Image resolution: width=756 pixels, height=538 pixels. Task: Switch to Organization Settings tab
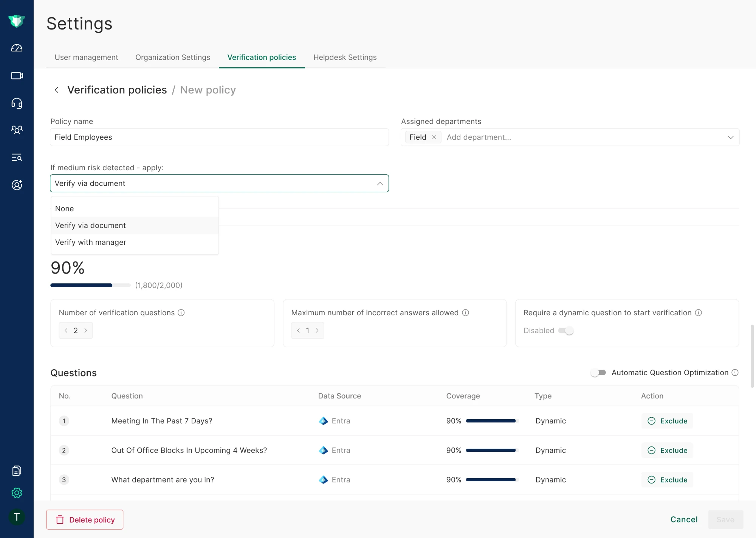pos(173,58)
